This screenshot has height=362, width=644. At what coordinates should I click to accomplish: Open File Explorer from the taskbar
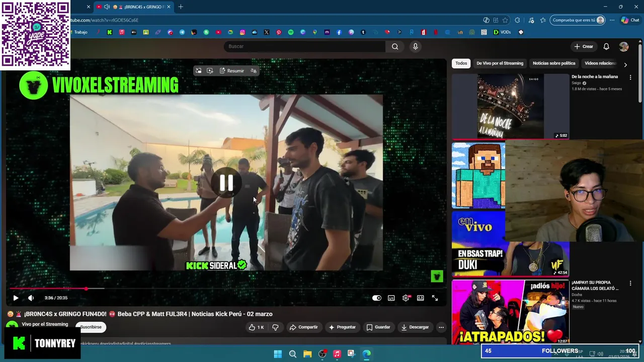pyautogui.click(x=307, y=354)
